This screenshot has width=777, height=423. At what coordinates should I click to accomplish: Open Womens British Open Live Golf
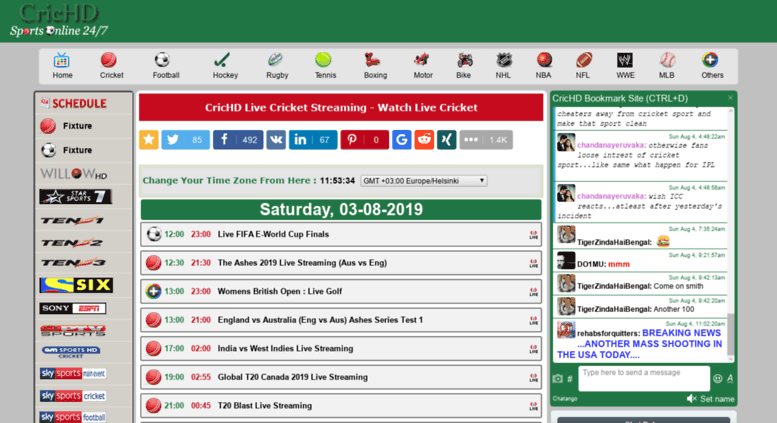pos(341,291)
